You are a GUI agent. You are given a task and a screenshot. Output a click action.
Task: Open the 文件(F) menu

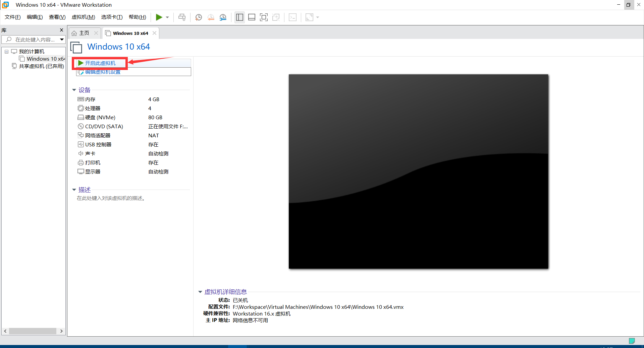(13, 17)
